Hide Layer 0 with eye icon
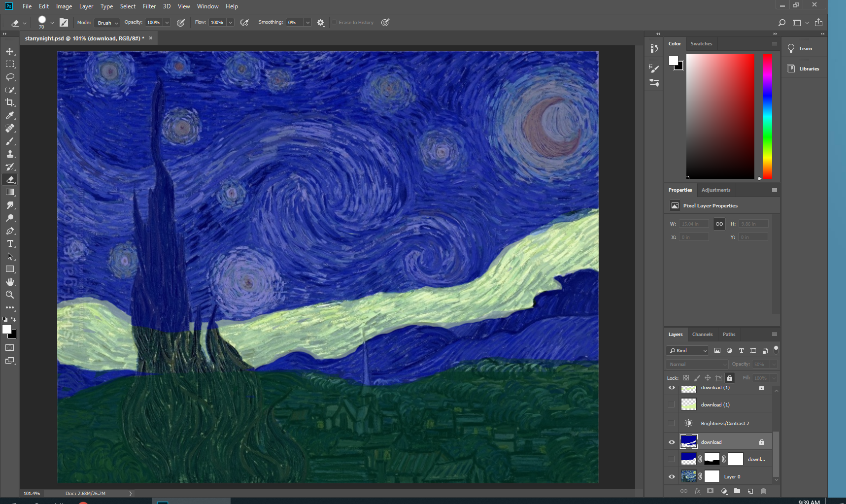The image size is (846, 504). (672, 476)
